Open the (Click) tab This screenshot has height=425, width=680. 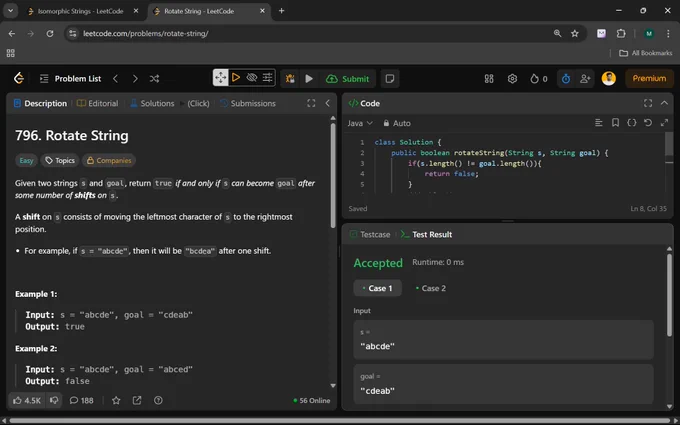coord(198,103)
